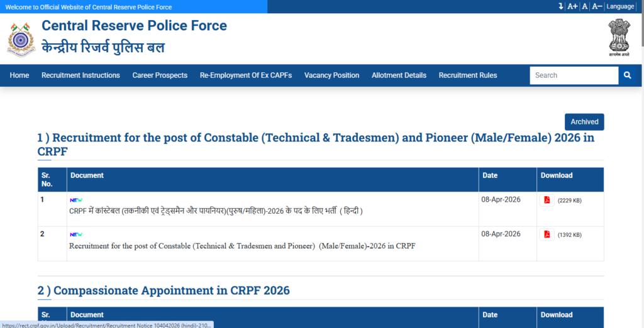Download English recruitment PDF (1392 KB)
Viewport: 644px width, 328px height.
547,234
